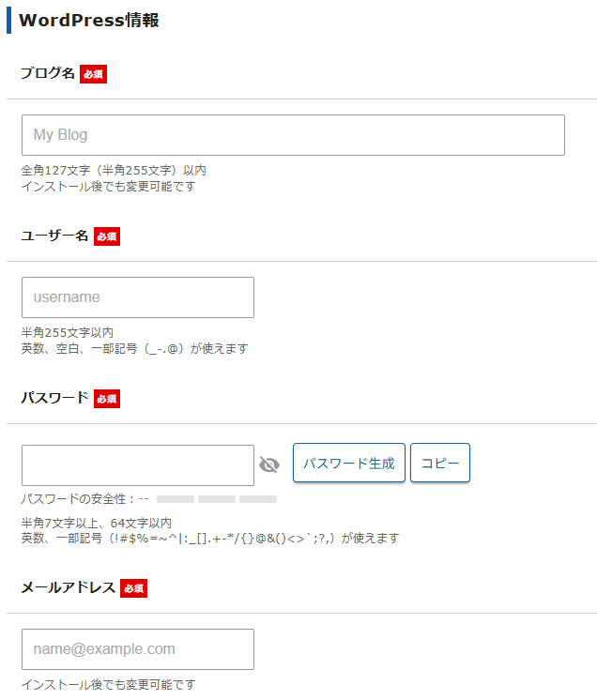
Task: Click the ブログ名 field label
Action: pyautogui.click(x=48, y=73)
